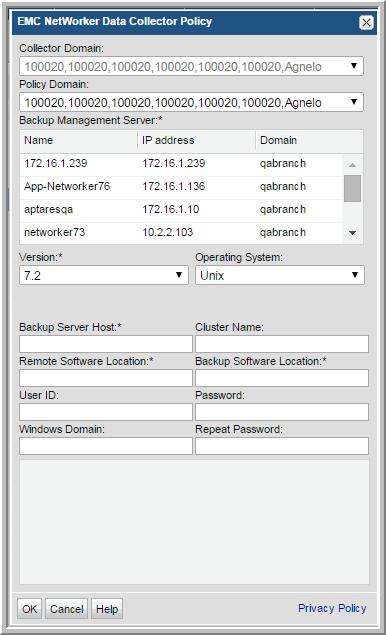Click IP address 172.16.1.136 cell
Screen dimensions: 386x635
[x=174, y=187]
